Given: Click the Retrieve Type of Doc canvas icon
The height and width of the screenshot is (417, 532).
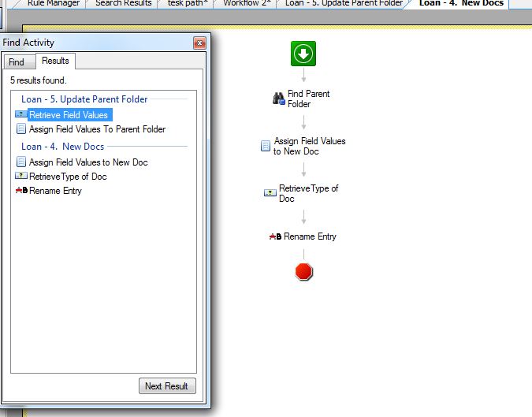Looking at the screenshot, I should coord(270,193).
